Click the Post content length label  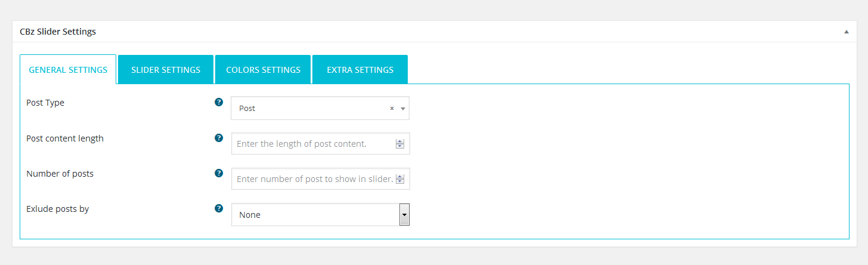tap(65, 138)
